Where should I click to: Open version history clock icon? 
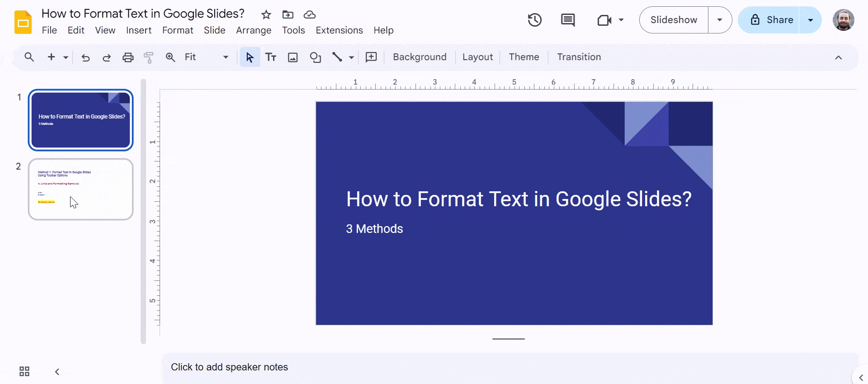pos(534,20)
